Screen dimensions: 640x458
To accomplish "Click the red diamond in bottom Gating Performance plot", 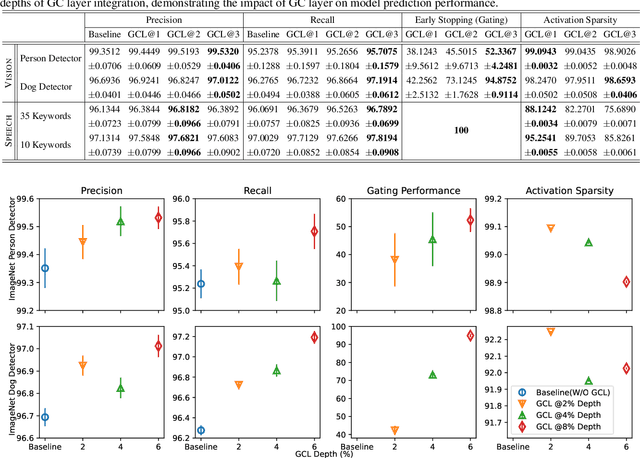I will tap(470, 336).
